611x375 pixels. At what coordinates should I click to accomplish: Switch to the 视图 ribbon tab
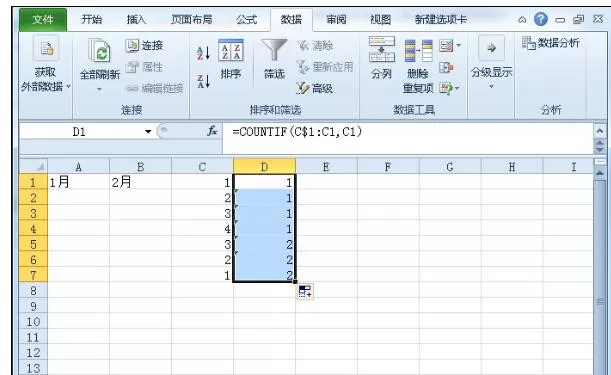[380, 19]
